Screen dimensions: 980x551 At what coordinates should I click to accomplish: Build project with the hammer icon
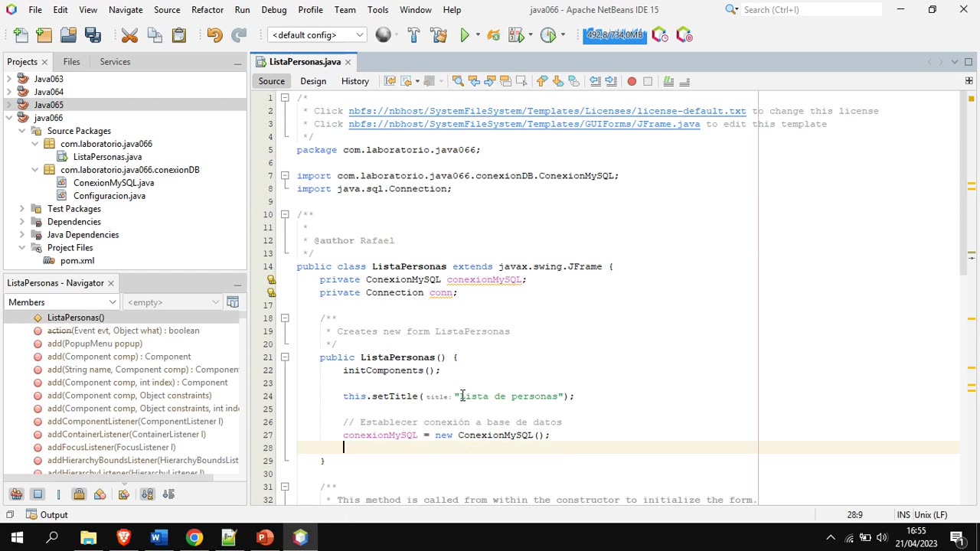tap(413, 35)
